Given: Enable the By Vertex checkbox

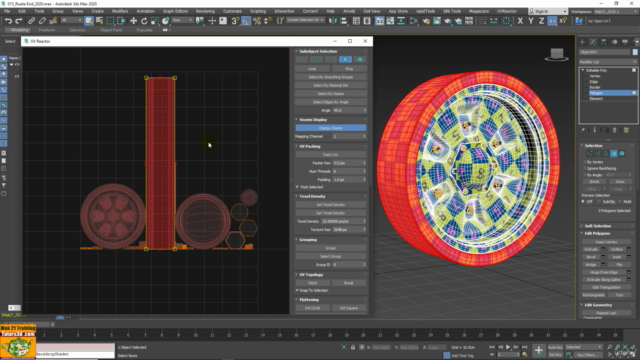Looking at the screenshot, I should point(585,162).
